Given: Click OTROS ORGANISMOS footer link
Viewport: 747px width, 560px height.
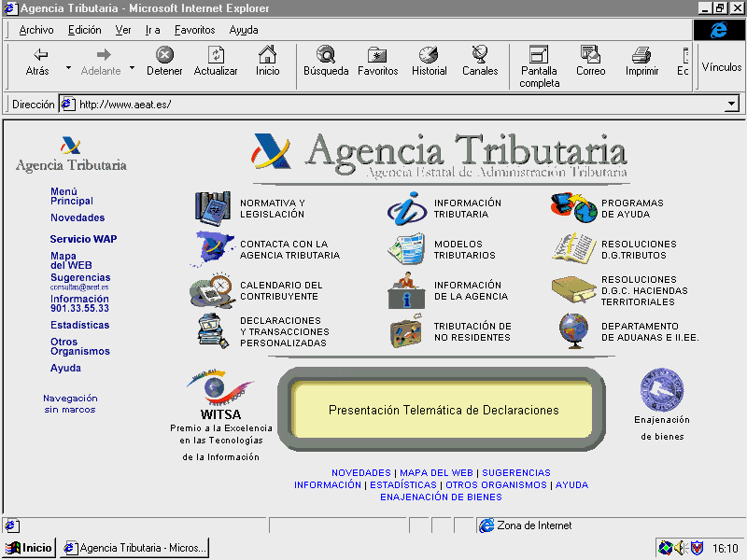Looking at the screenshot, I should 496,484.
